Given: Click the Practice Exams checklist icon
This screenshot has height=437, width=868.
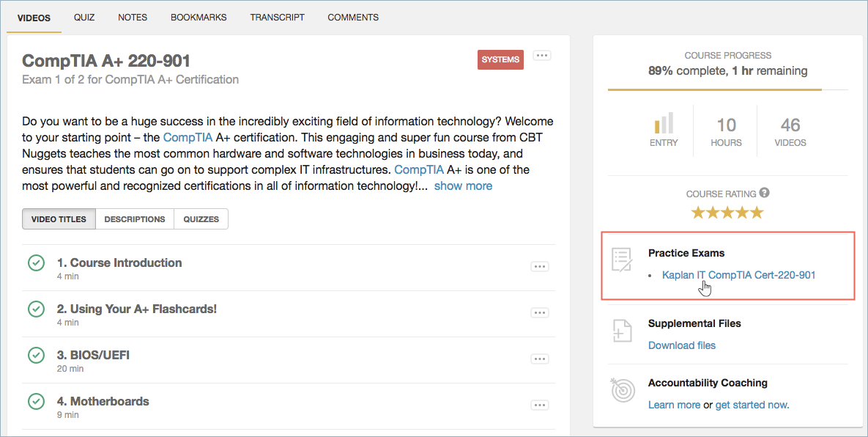Looking at the screenshot, I should click(622, 260).
